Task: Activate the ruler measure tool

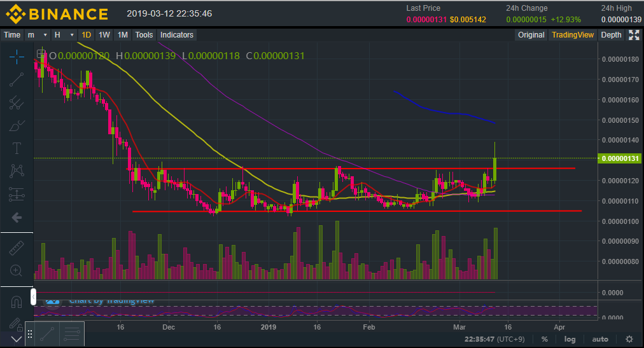Action: click(x=17, y=248)
